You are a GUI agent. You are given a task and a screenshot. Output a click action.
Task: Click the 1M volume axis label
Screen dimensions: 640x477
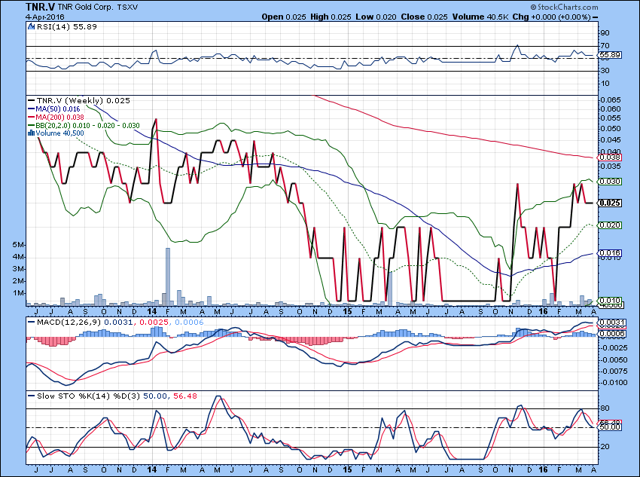point(19,293)
